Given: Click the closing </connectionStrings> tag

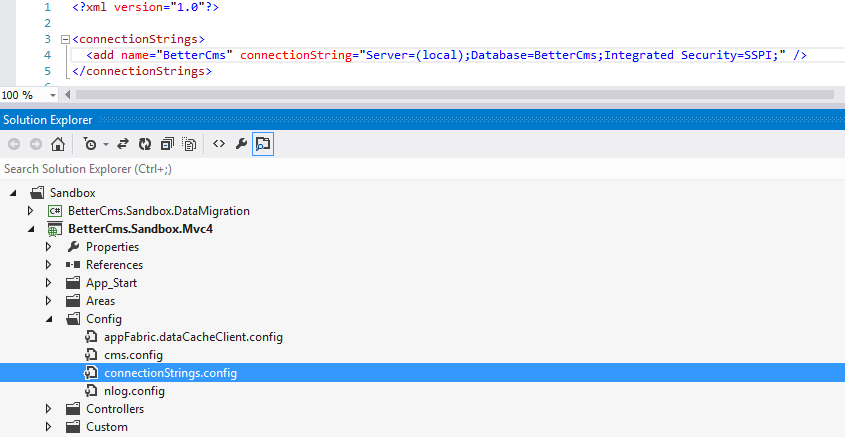Looking at the screenshot, I should tap(142, 71).
